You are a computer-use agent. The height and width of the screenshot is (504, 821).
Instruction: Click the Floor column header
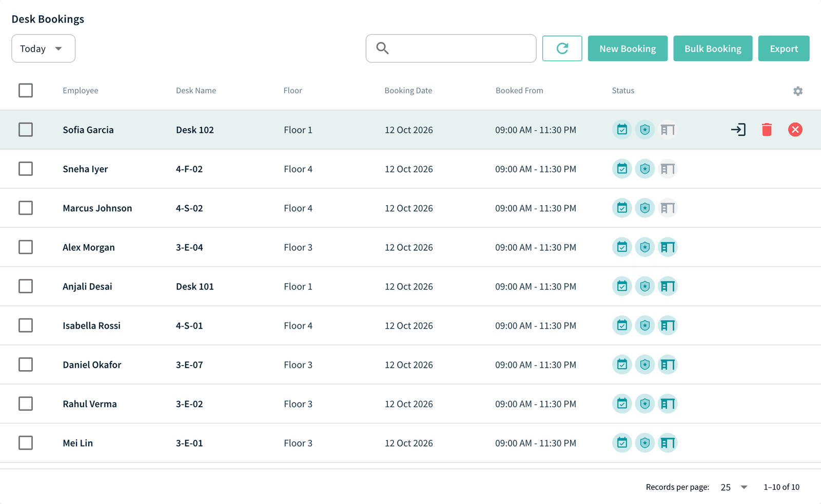click(x=293, y=91)
